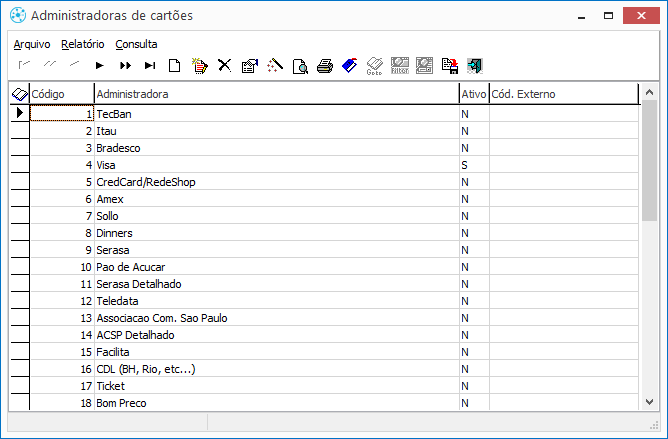Select the TecBan row
This screenshot has height=439, width=668.
pyautogui.click(x=334, y=113)
